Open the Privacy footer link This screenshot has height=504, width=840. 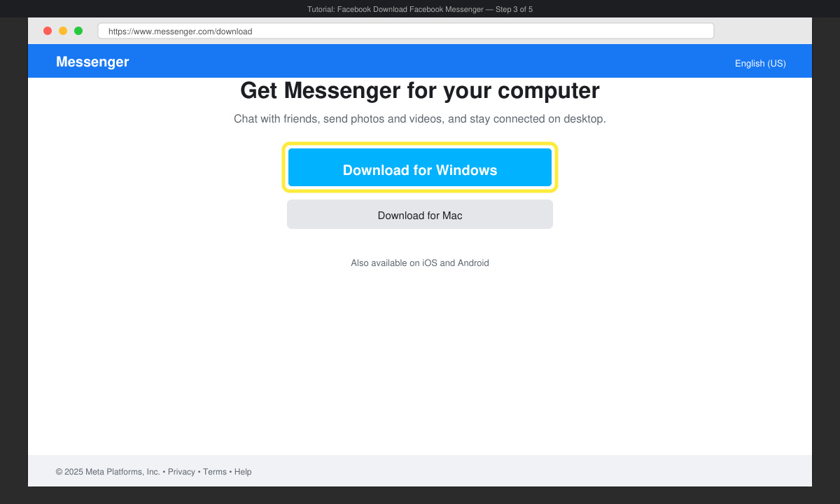pyautogui.click(x=181, y=472)
